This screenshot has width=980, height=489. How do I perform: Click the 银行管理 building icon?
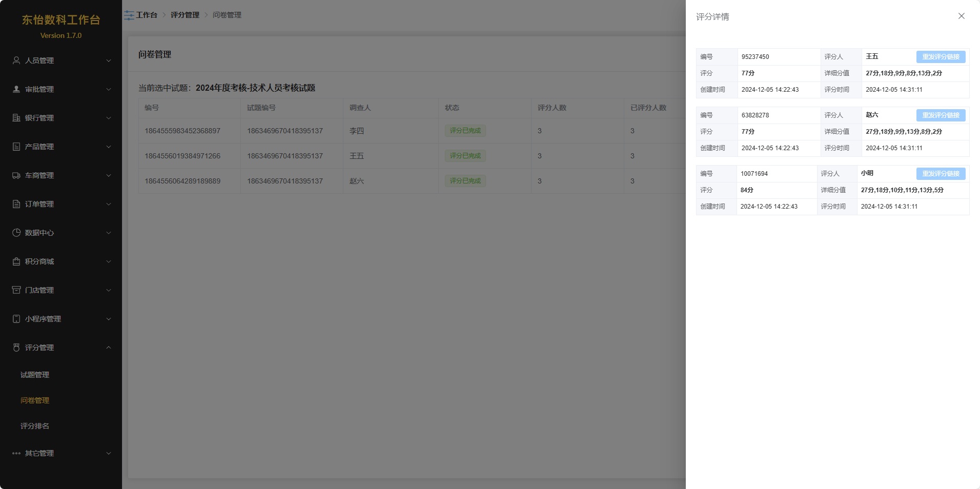(16, 118)
